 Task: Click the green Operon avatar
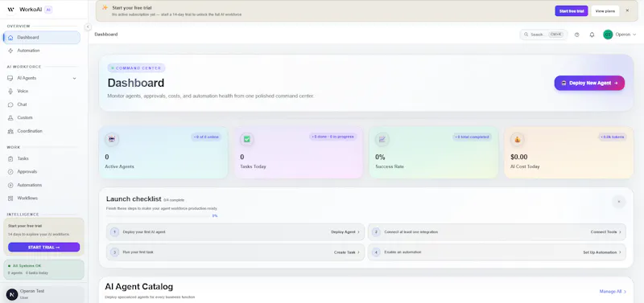(608, 35)
